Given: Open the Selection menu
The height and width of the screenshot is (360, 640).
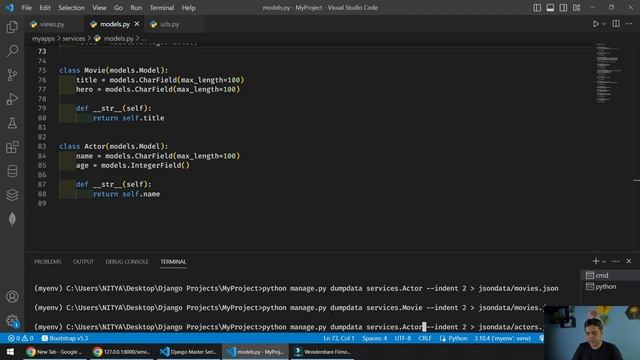Looking at the screenshot, I should pos(71,8).
